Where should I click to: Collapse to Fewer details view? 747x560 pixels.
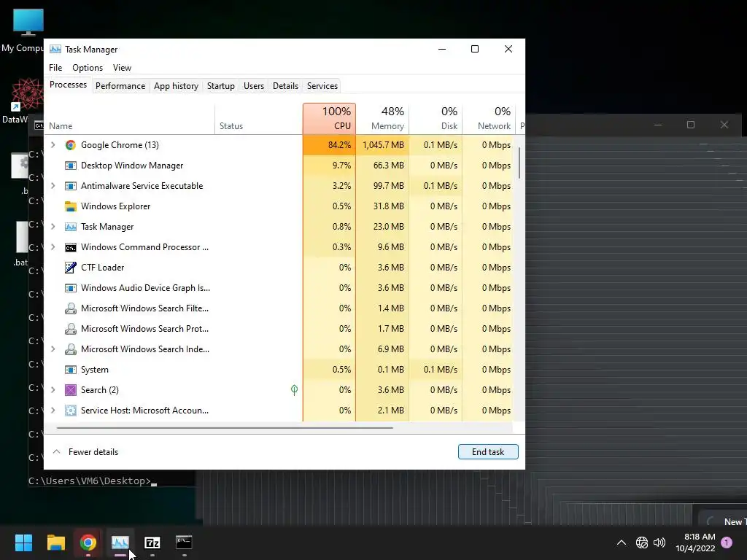pyautogui.click(x=85, y=452)
